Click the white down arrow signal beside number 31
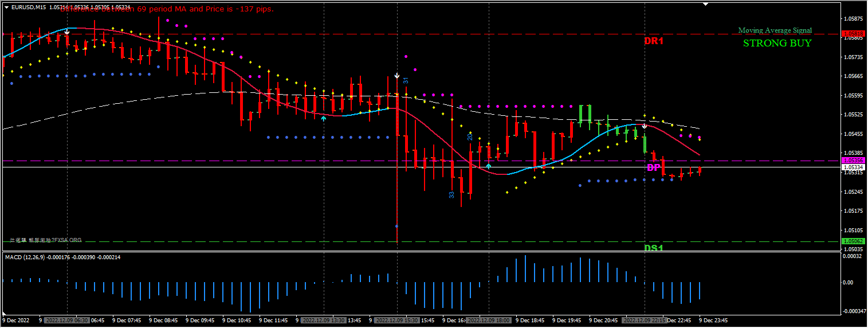 (x=396, y=76)
